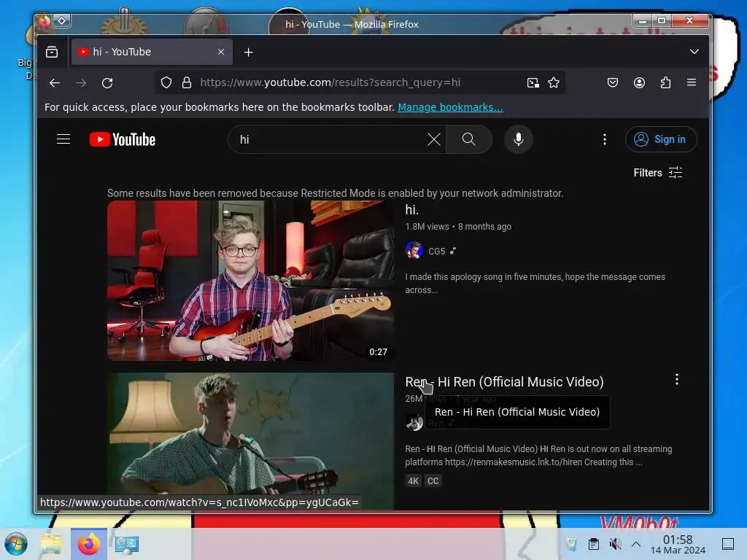747x560 pixels.
Task: Play the hi. video thumbnail
Action: 251,281
